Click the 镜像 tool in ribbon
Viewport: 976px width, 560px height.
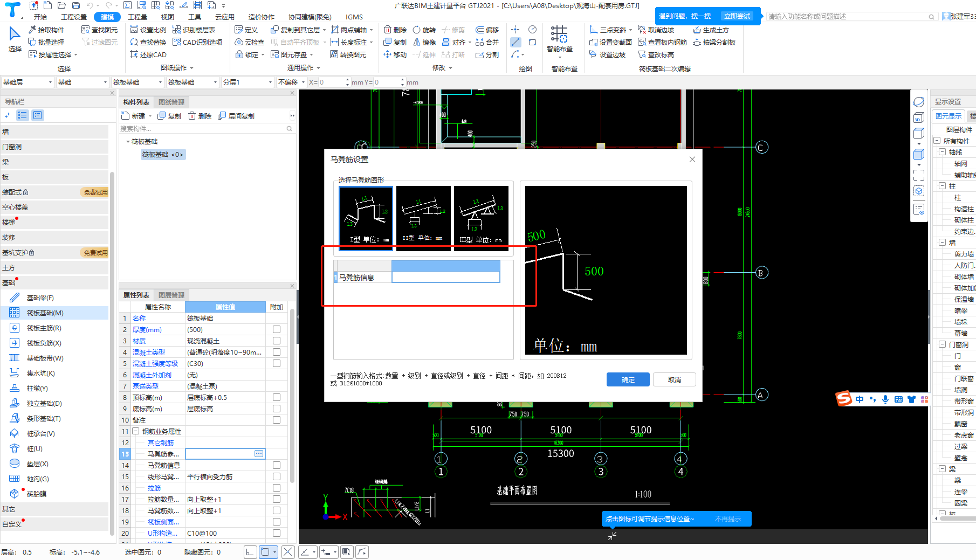[424, 42]
